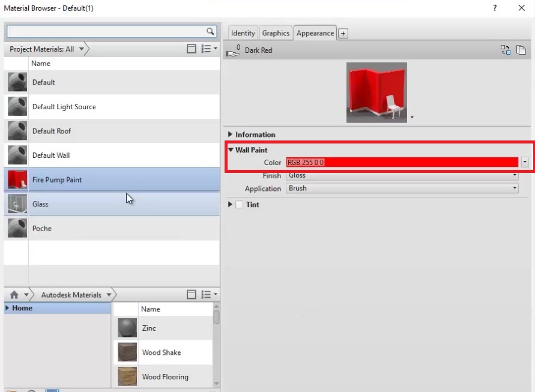Screen dimensions: 535x392
Task: Select the Zinc library material
Action: pos(163,328)
